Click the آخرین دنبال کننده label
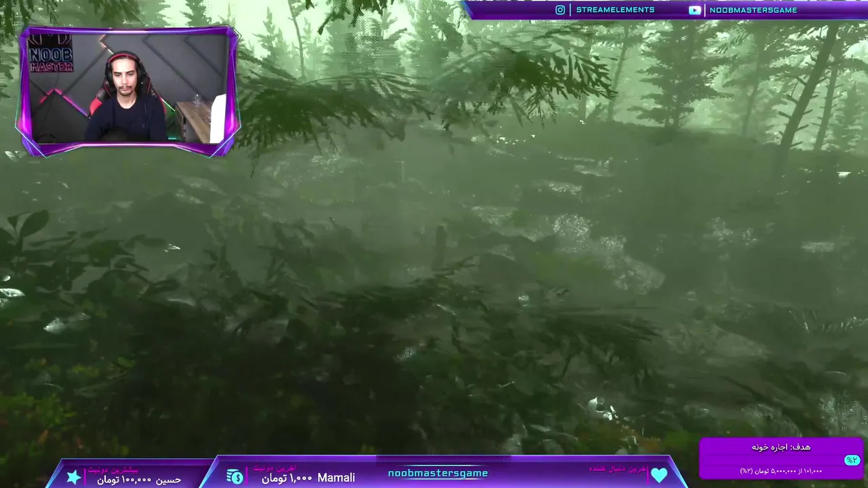 pos(618,468)
